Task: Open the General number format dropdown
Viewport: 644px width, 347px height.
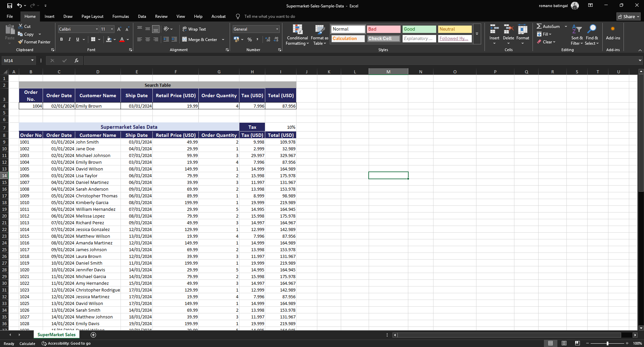Action: (277, 29)
